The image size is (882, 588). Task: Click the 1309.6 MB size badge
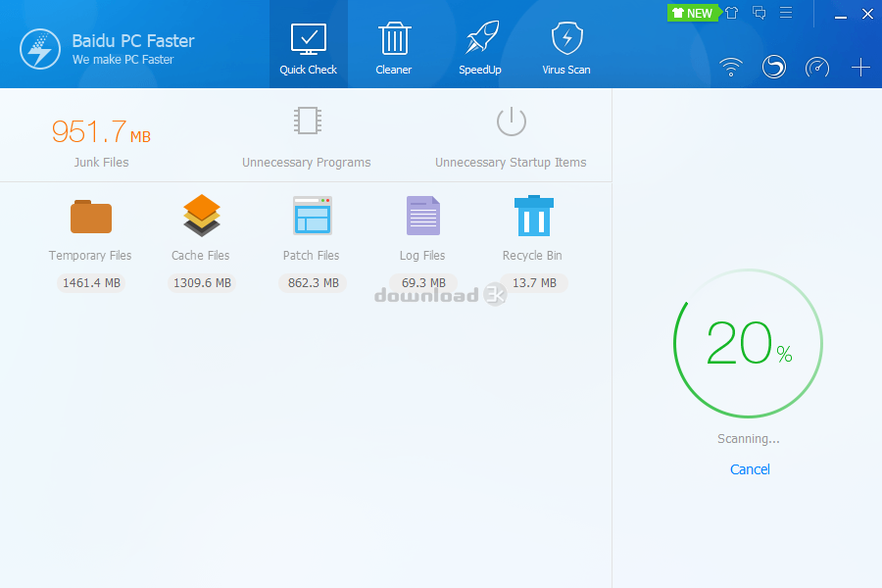tap(202, 283)
